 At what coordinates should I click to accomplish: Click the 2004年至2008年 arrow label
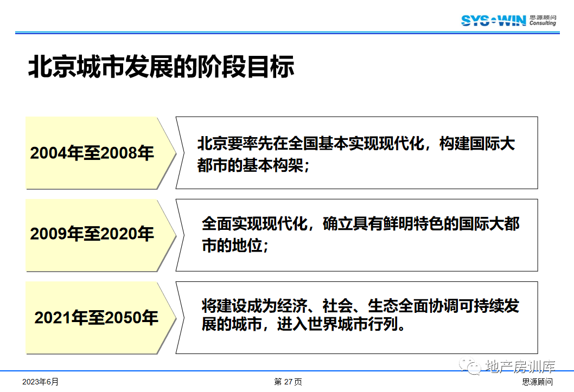[x=92, y=153]
